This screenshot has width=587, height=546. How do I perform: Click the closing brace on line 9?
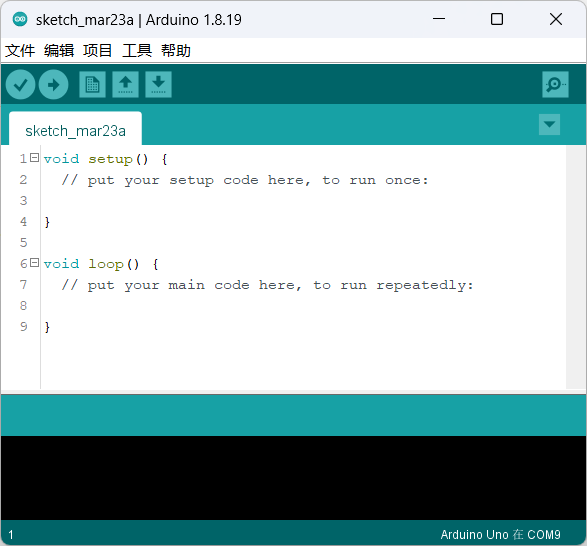pos(47,327)
